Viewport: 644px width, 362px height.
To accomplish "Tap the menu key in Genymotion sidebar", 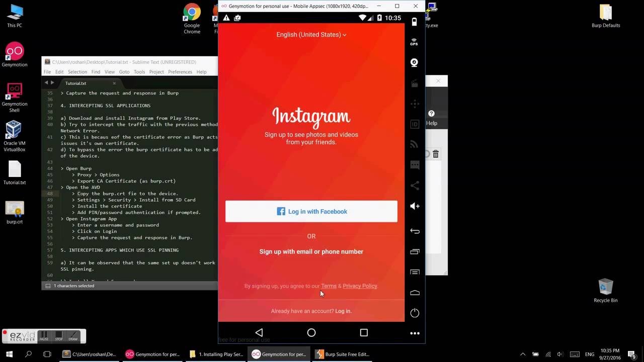I will coord(415,272).
